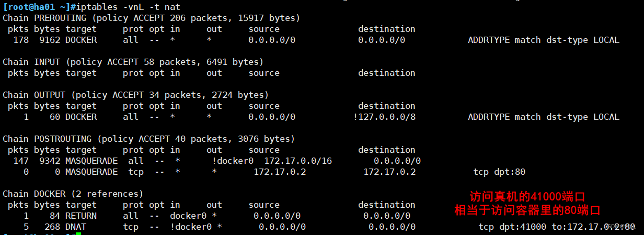The height and width of the screenshot is (235, 644).
Task: Click 'tcp dpt:41000' in the DNAT rule
Action: click(512, 227)
